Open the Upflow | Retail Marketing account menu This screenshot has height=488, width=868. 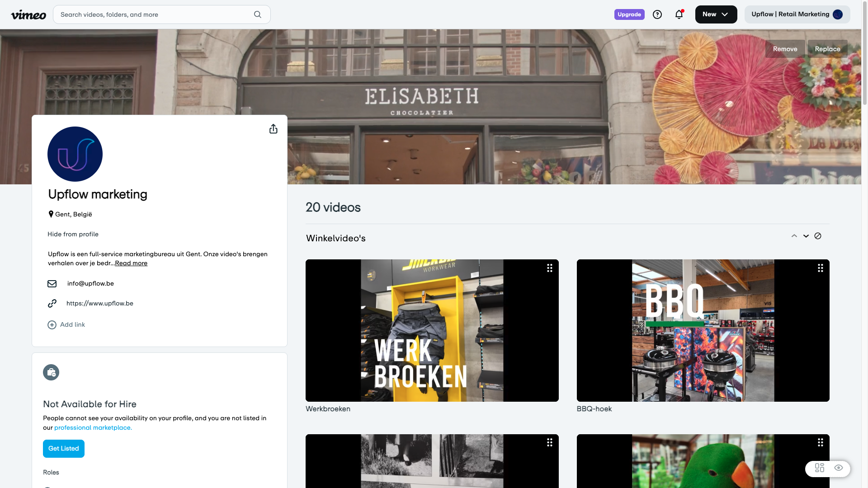pyautogui.click(x=797, y=14)
